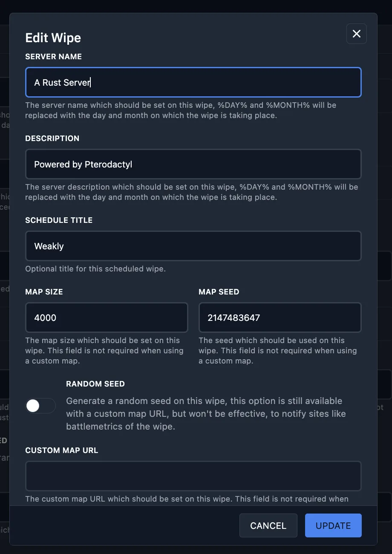Click the Map Seed field showing 2147483647

280,317
